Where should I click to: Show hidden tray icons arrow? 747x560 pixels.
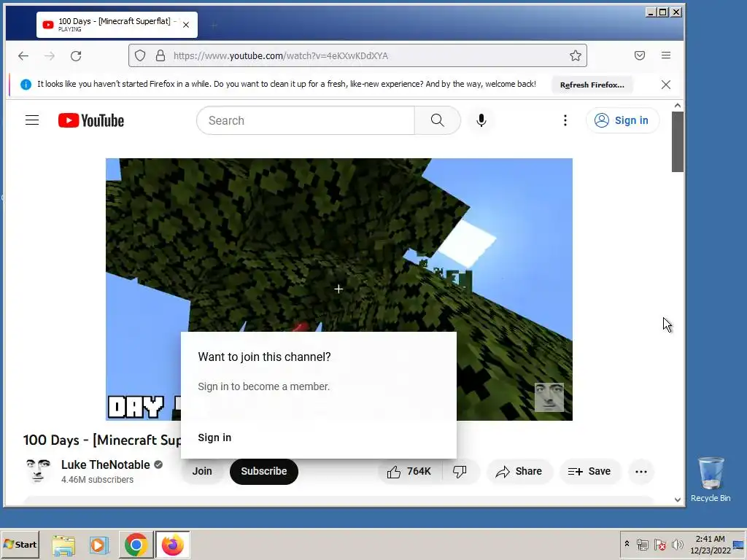627,544
